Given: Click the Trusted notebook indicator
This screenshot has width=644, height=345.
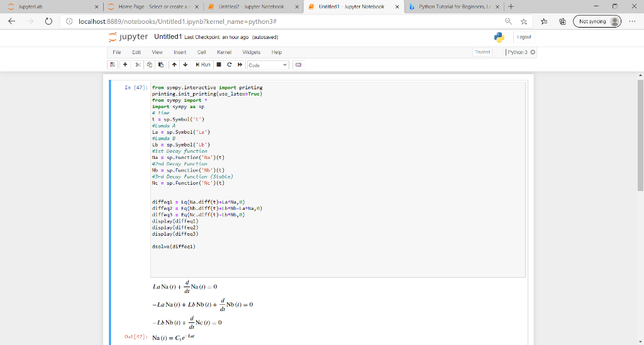Looking at the screenshot, I should 482,52.
